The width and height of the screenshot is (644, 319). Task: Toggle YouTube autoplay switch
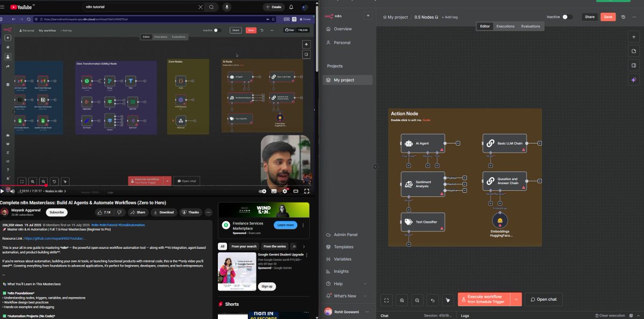(x=262, y=191)
